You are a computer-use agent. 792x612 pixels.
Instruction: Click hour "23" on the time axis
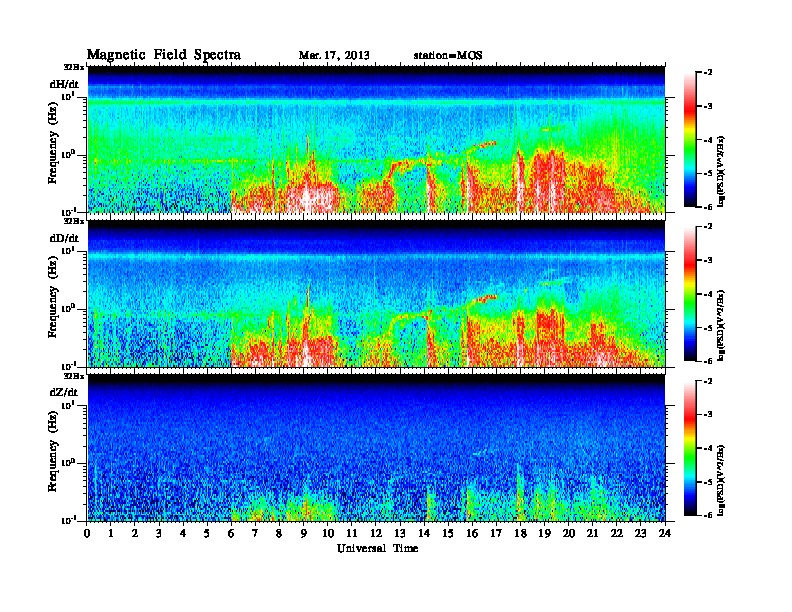640,534
